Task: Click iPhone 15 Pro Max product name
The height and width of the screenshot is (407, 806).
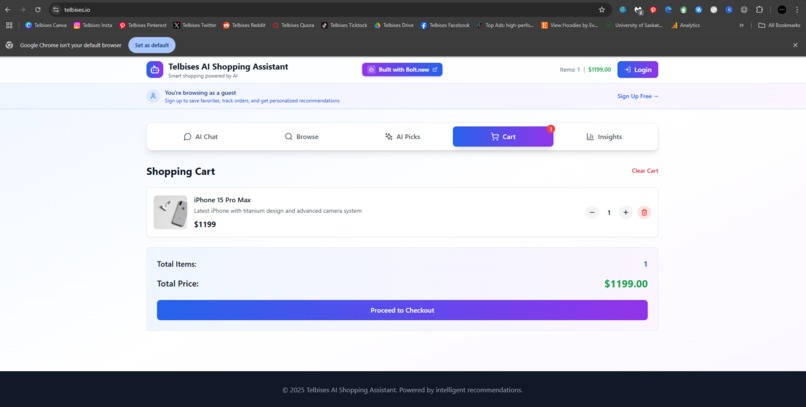Action: pos(222,200)
